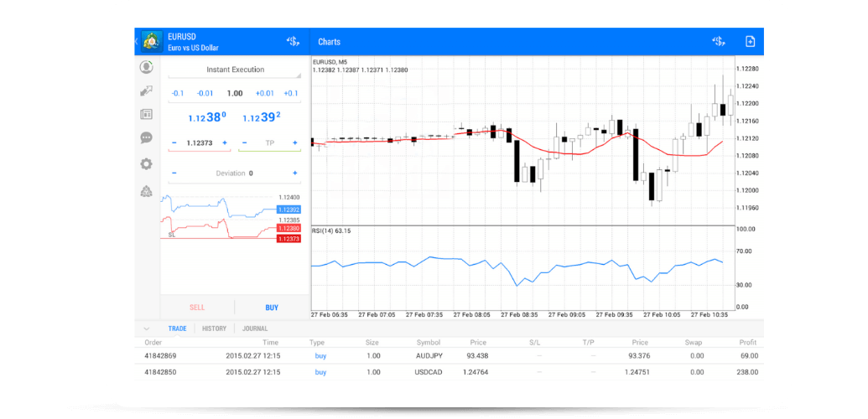The width and height of the screenshot is (868, 419).
Task: Decrease volume by -0.1
Action: 177,94
